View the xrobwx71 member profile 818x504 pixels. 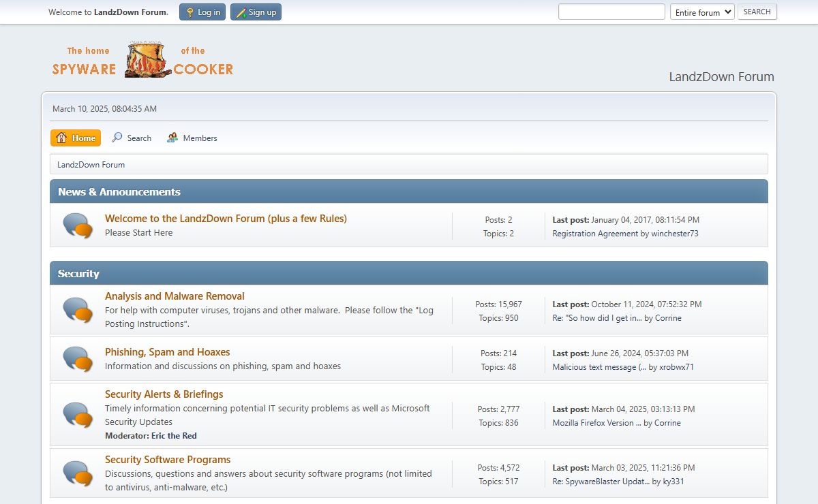click(x=677, y=367)
